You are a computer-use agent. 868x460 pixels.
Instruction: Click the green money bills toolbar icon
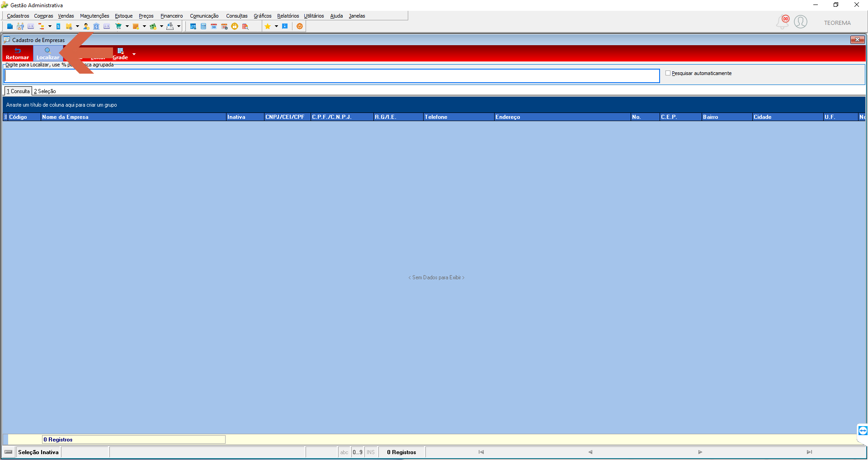(153, 26)
